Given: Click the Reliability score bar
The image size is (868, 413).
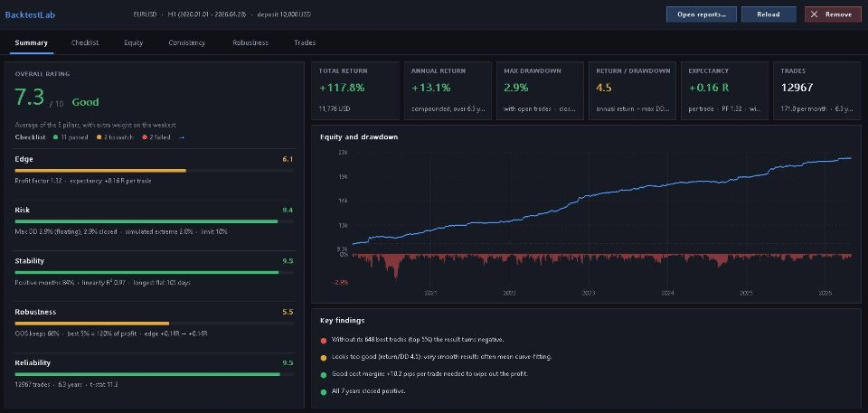Looking at the screenshot, I should coord(154,374).
